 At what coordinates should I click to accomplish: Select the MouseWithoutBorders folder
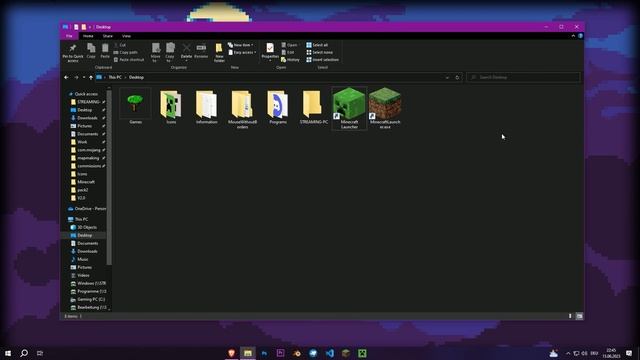point(242,109)
